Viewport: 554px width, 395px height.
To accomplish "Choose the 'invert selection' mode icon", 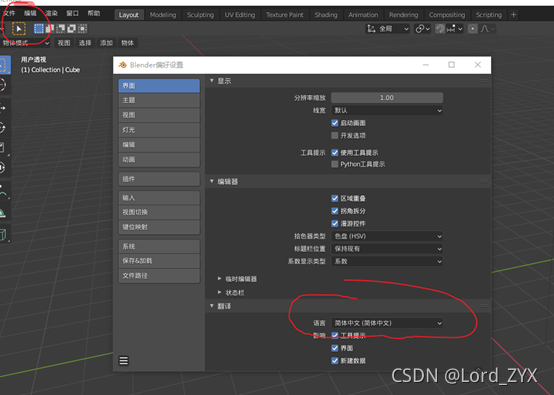I will point(71,29).
